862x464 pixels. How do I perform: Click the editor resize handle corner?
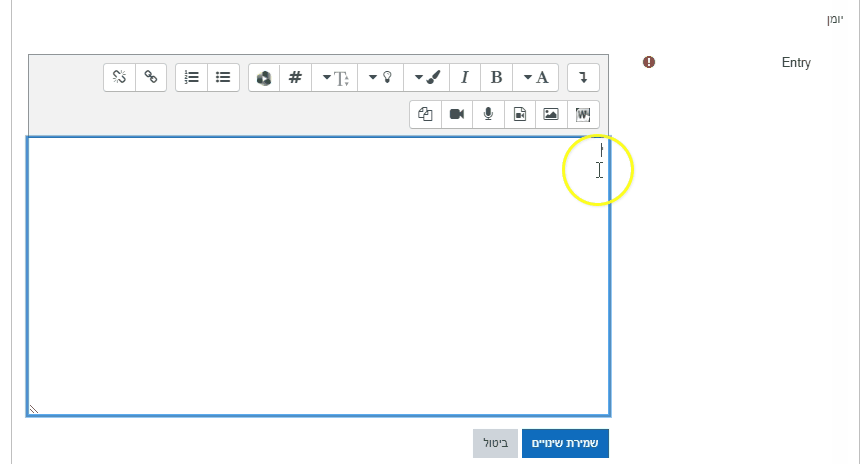(x=34, y=409)
